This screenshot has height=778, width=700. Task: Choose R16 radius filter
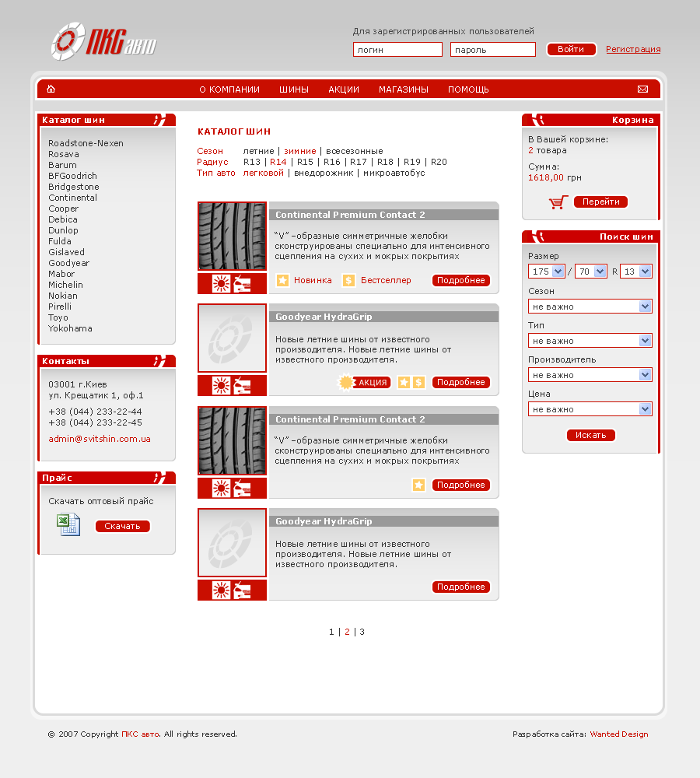332,162
